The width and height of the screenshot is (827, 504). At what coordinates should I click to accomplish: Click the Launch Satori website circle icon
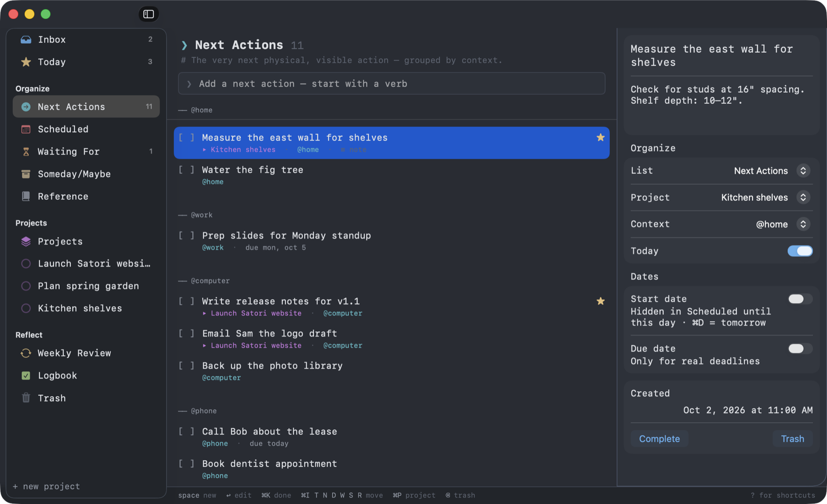[26, 263]
